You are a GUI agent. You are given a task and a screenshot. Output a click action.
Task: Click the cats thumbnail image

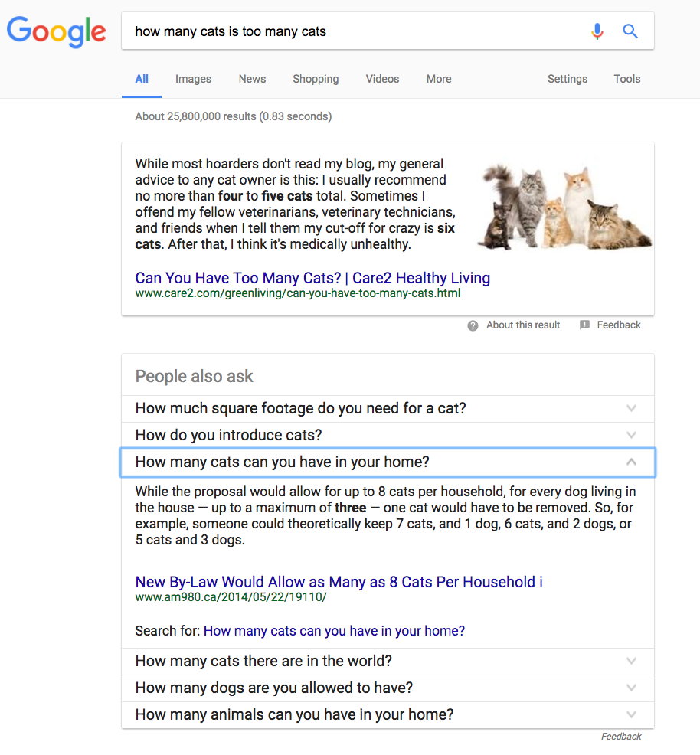click(x=565, y=207)
